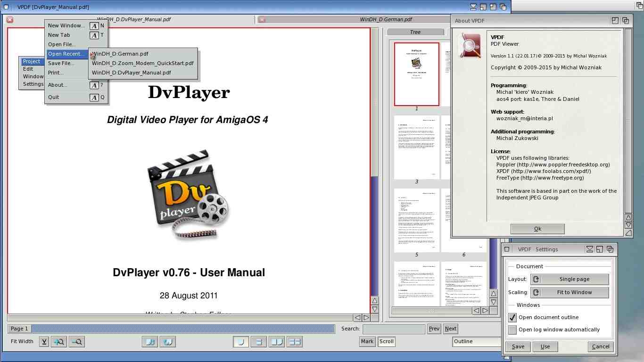Viewport: 644px width, 362px height.
Task: Select the continuous page layout icon
Action: tap(259, 342)
